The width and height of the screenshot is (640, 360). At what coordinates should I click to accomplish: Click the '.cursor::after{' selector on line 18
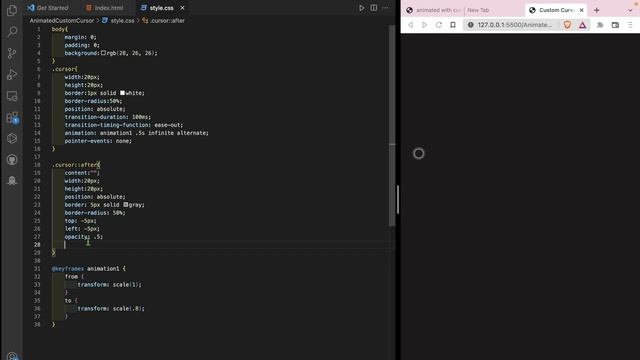tap(76, 165)
